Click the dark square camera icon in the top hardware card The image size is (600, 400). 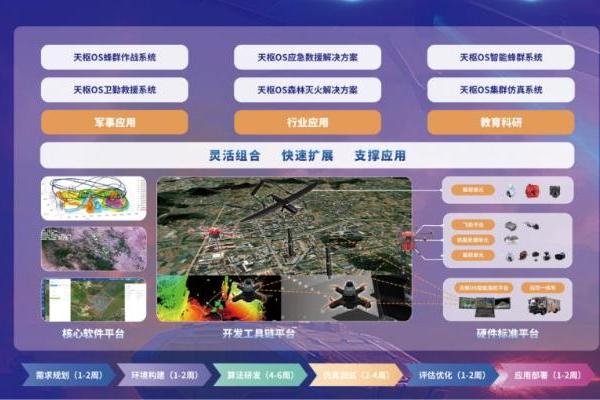click(554, 191)
